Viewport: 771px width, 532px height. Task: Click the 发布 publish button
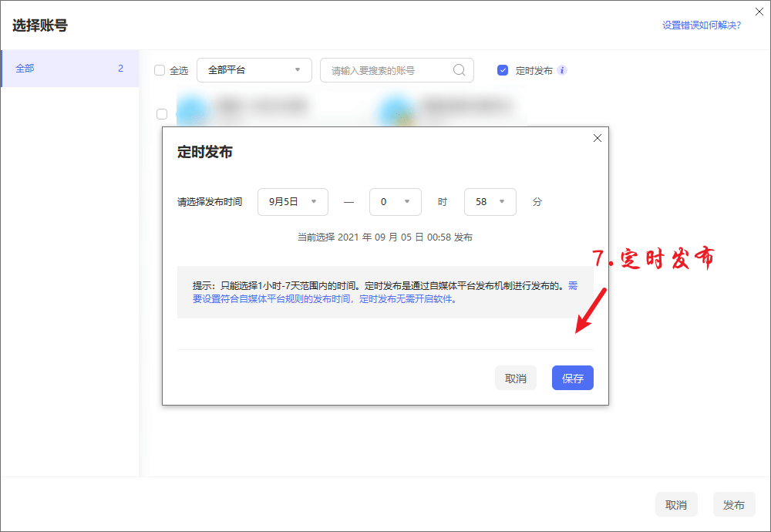click(733, 504)
